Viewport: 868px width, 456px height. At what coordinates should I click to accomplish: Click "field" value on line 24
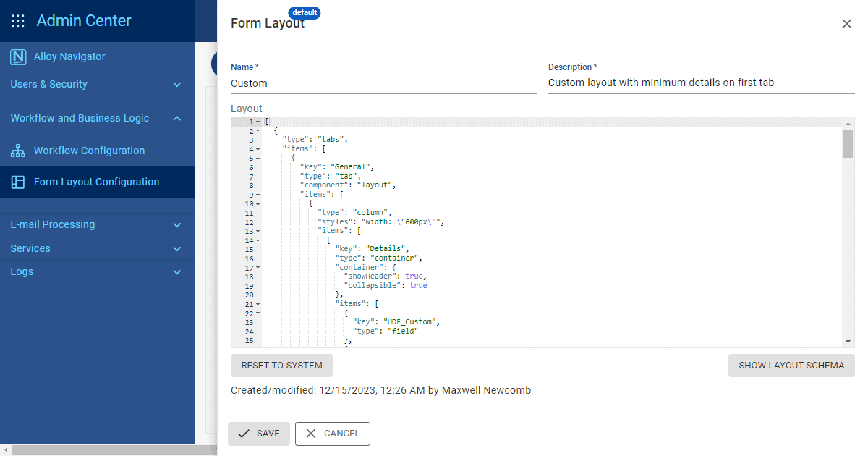[403, 332]
